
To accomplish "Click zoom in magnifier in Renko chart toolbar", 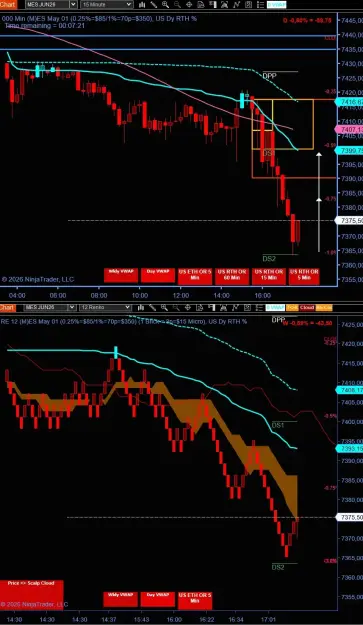I will (164, 307).
